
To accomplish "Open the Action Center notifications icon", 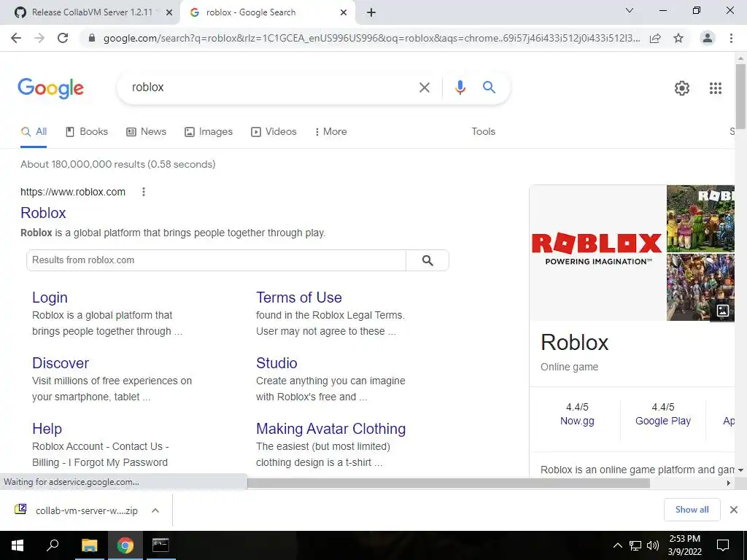I will [x=723, y=545].
